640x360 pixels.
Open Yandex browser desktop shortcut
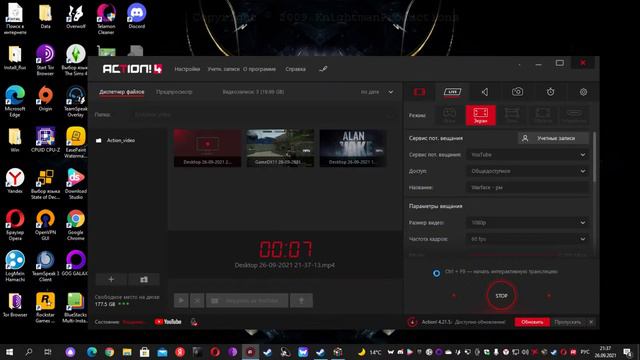(x=15, y=181)
